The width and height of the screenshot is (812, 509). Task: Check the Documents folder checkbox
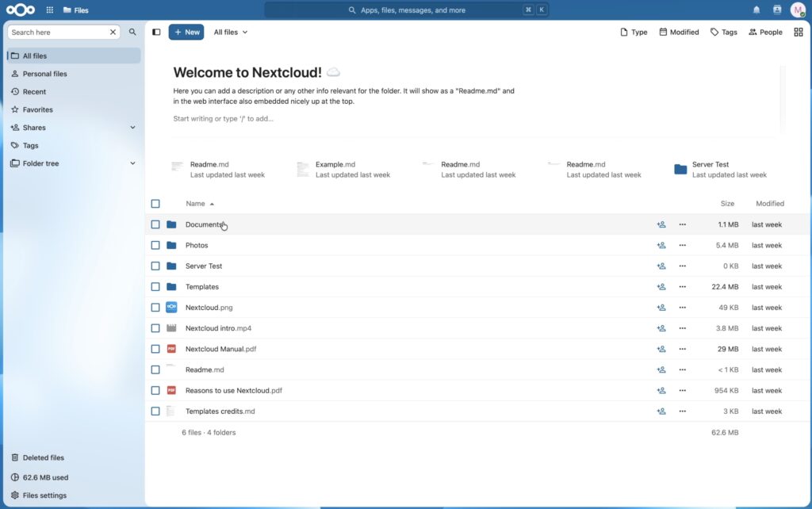[155, 224]
